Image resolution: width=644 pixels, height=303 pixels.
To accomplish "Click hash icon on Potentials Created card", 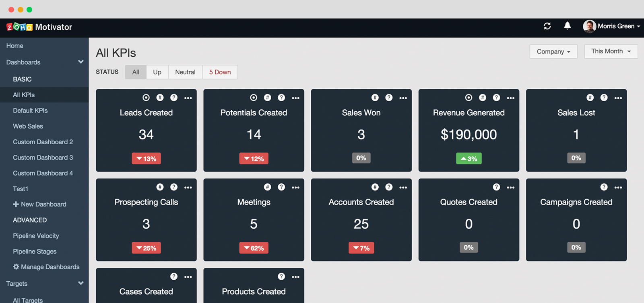I will coord(267,98).
